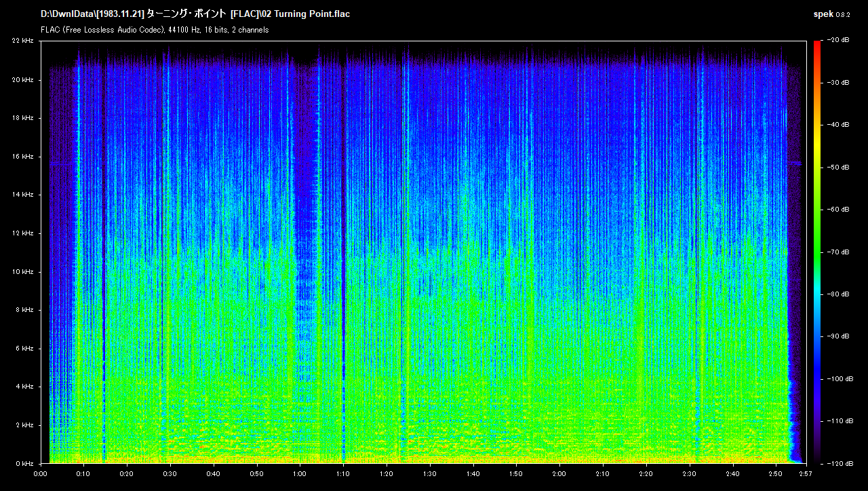Click the 2:57 end time label
The height and width of the screenshot is (491, 868).
(x=806, y=473)
